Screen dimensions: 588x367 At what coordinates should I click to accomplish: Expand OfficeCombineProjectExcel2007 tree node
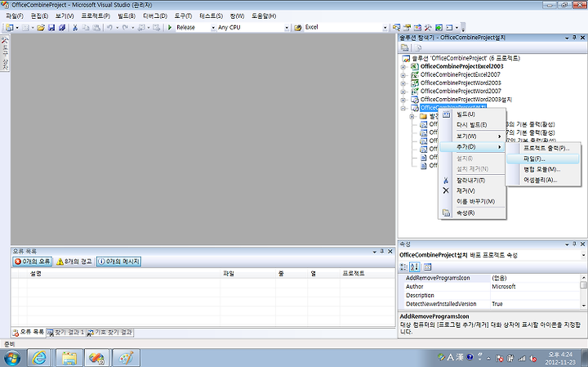tap(403, 75)
